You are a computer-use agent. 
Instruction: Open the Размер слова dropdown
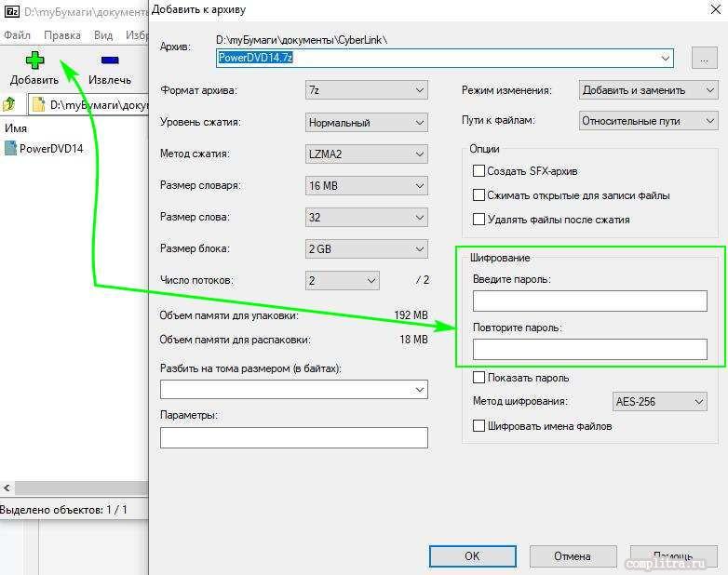point(366,217)
